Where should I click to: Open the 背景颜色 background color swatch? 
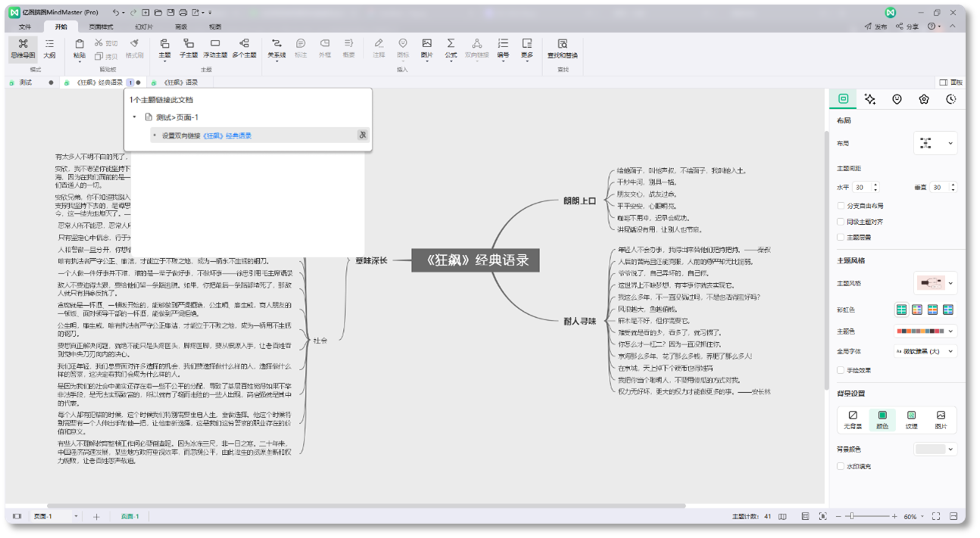(935, 449)
